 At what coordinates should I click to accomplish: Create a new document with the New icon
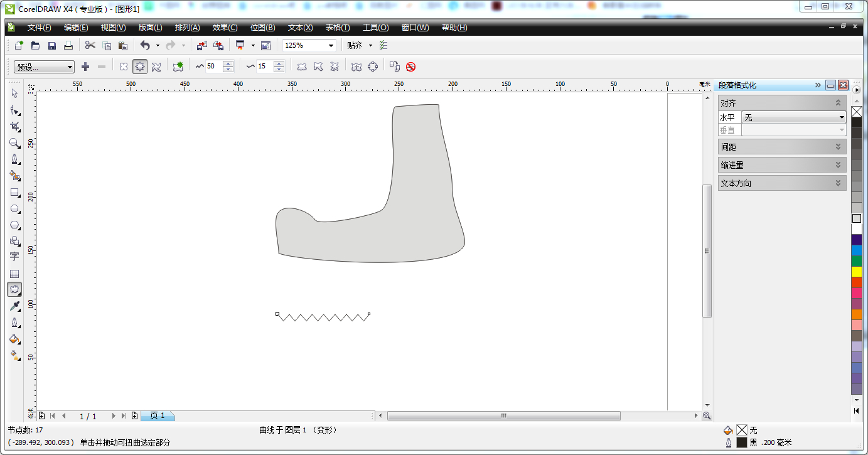[x=19, y=45]
